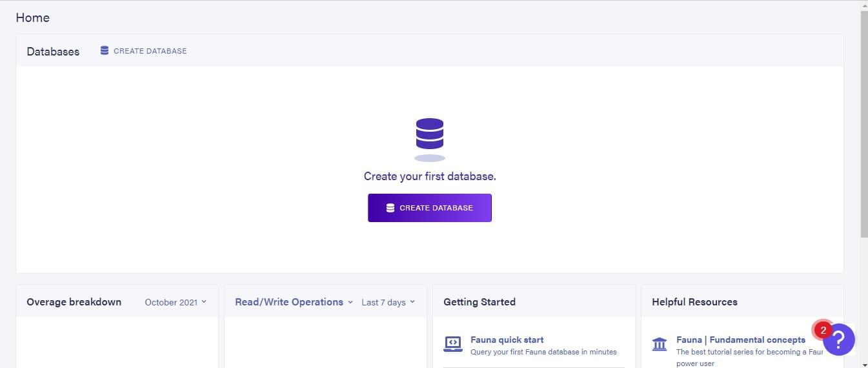
Task: Open the October 2021 month dropdown
Action: (x=176, y=302)
